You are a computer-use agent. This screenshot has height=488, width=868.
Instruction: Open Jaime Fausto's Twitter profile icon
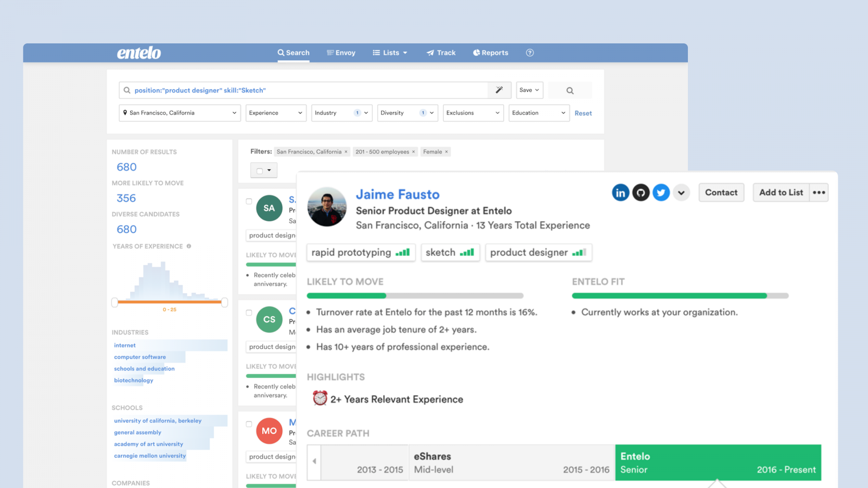661,193
